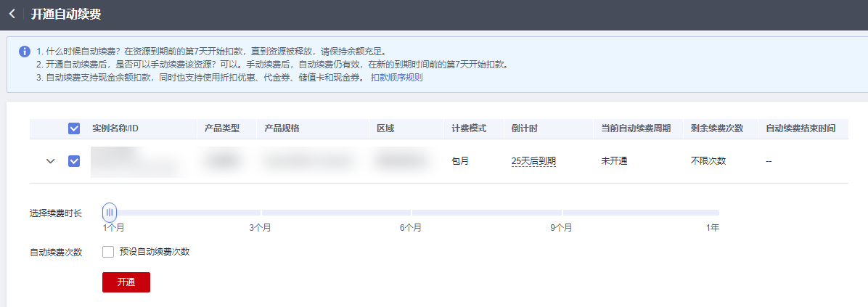Enable 预设自动续费次数 checkbox
The height and width of the screenshot is (307, 868).
coord(108,252)
